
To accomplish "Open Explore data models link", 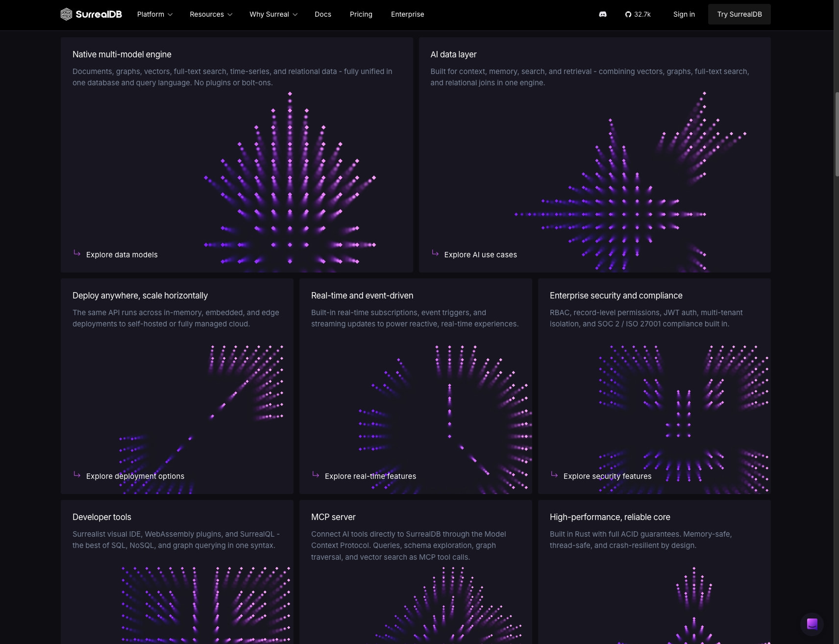I will 122,255.
